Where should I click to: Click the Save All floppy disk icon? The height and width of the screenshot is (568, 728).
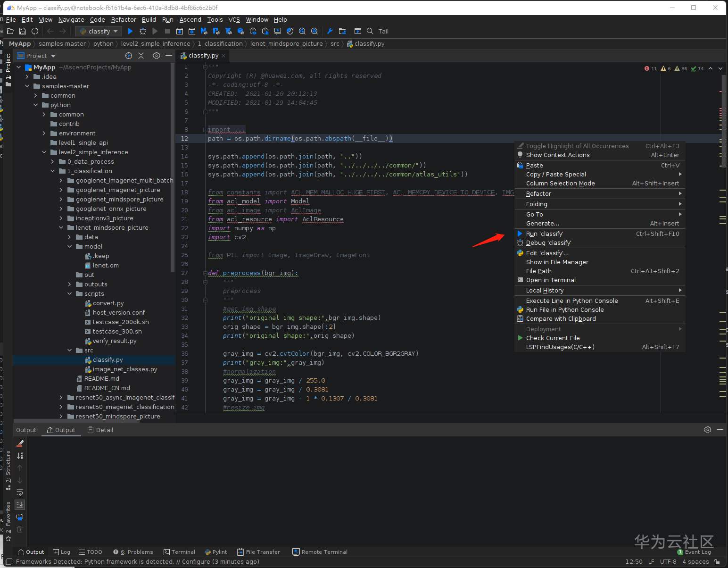click(x=23, y=31)
